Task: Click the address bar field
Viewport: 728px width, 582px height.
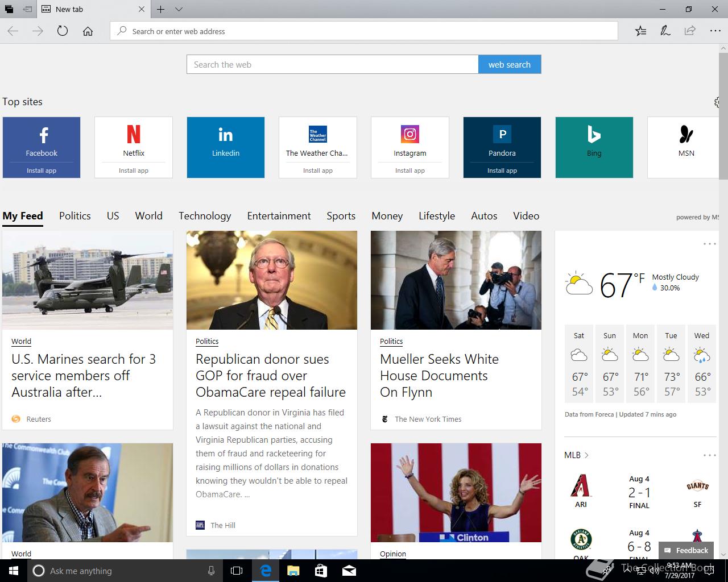Action: [x=364, y=31]
